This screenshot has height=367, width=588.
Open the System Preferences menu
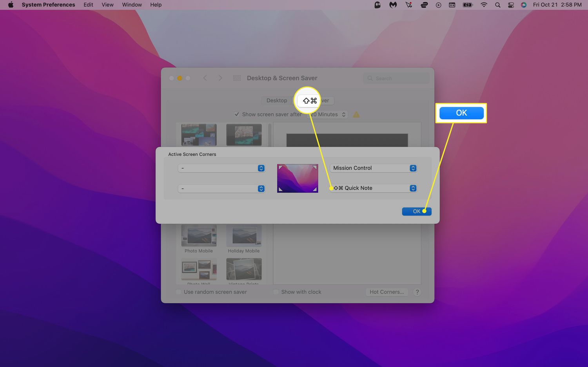48,5
